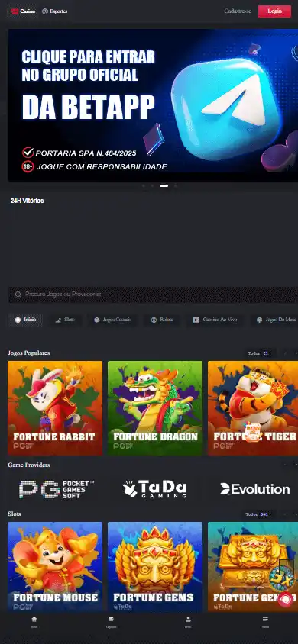The height and width of the screenshot is (644, 298).
Task: Open the Fortune Gems 3 slot game
Action: 253,567
